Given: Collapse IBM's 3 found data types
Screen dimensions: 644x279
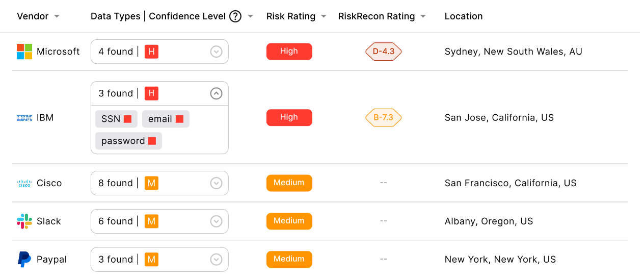Looking at the screenshot, I should point(217,93).
